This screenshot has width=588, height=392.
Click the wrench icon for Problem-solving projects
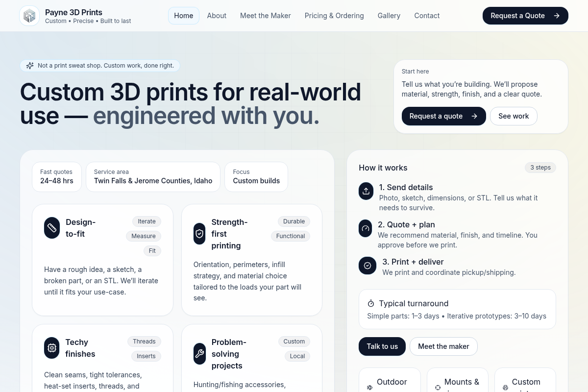click(199, 354)
